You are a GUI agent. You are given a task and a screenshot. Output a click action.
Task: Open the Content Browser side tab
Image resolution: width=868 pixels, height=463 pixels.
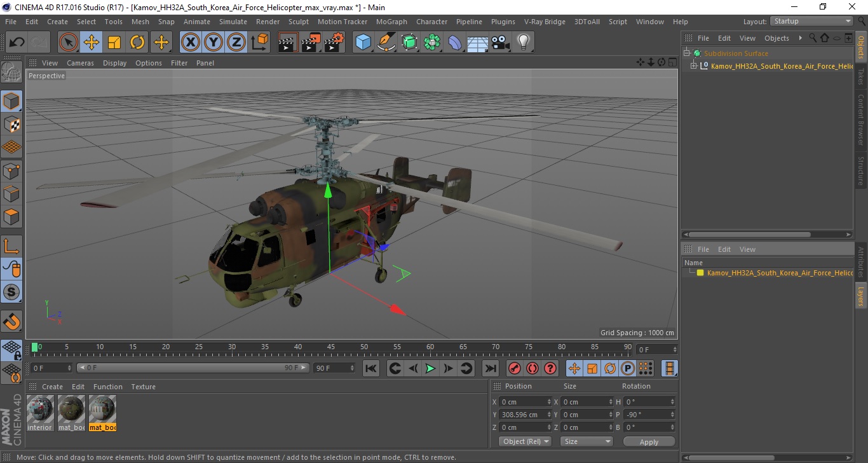pos(861,120)
